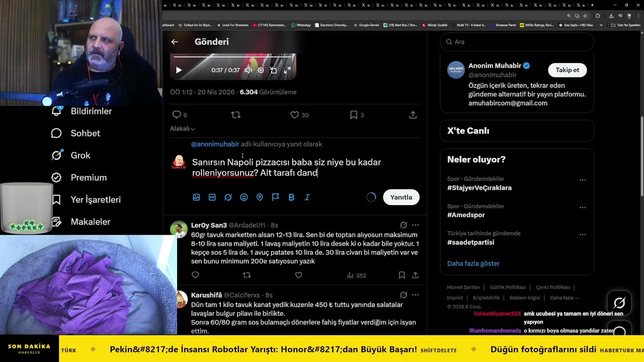
Task: Open Bildirimler in sidebar
Action: pyautogui.click(x=82, y=111)
